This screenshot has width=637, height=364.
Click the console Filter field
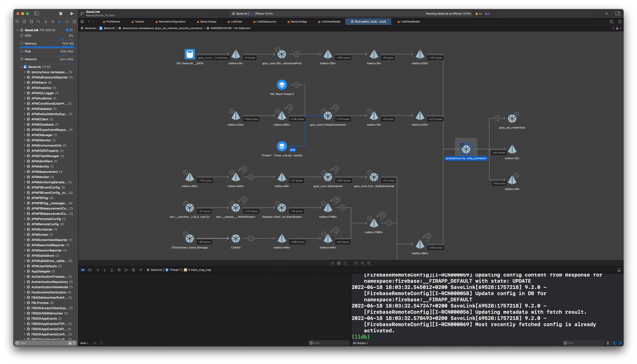click(x=583, y=343)
